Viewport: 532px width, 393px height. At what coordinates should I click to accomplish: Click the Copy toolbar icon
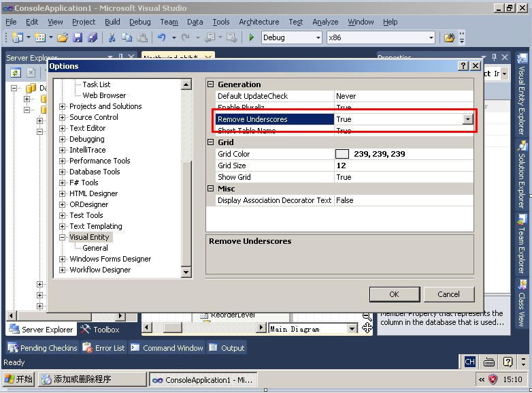coord(127,37)
